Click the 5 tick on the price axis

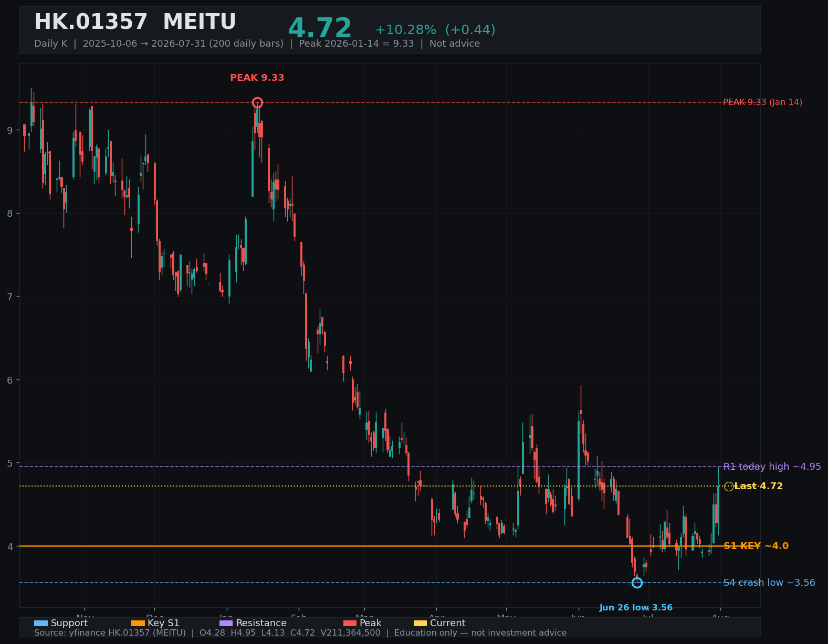coord(11,463)
